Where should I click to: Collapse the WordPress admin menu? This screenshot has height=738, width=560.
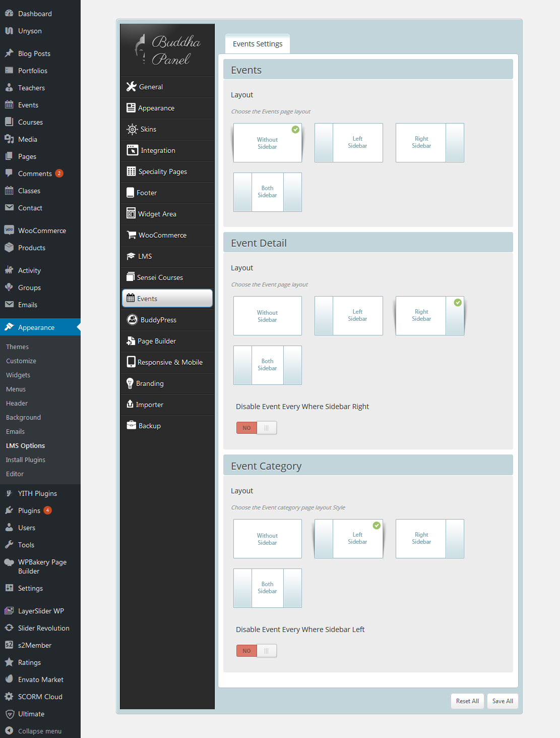pyautogui.click(x=39, y=731)
